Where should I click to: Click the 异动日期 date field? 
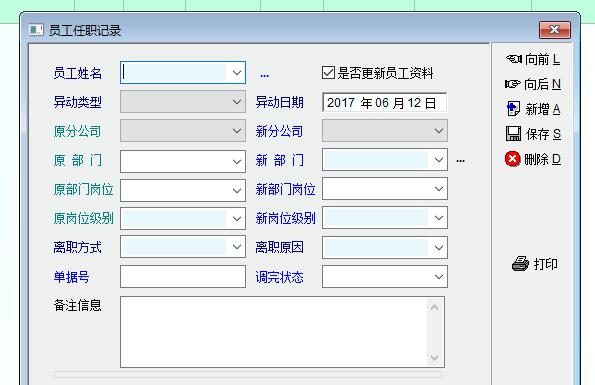tap(384, 102)
